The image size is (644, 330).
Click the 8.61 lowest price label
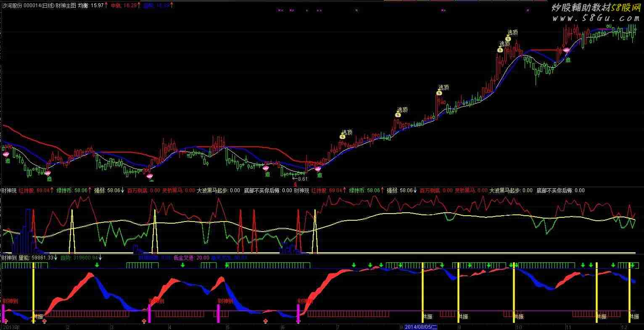click(303, 179)
